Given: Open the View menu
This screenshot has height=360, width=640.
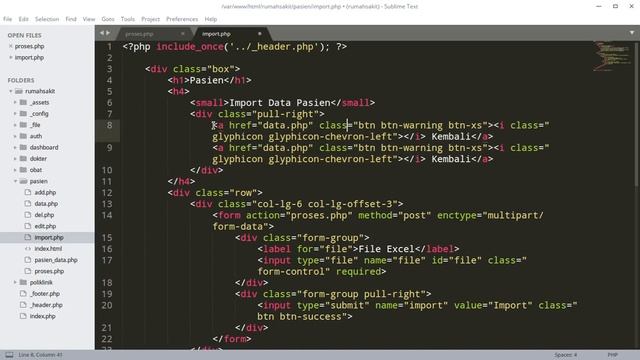Looking at the screenshot, I should click(89, 19).
